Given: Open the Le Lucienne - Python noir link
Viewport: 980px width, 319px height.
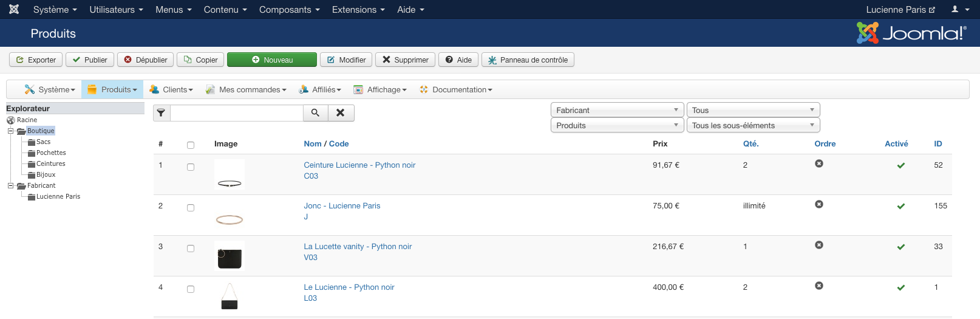Looking at the screenshot, I should click(x=349, y=287).
